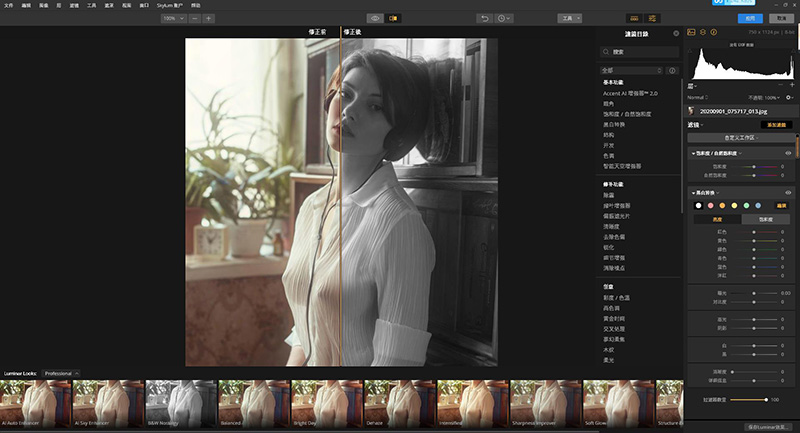The image size is (800, 433).
Task: Click the orange Add Filter button
Action: [777, 125]
